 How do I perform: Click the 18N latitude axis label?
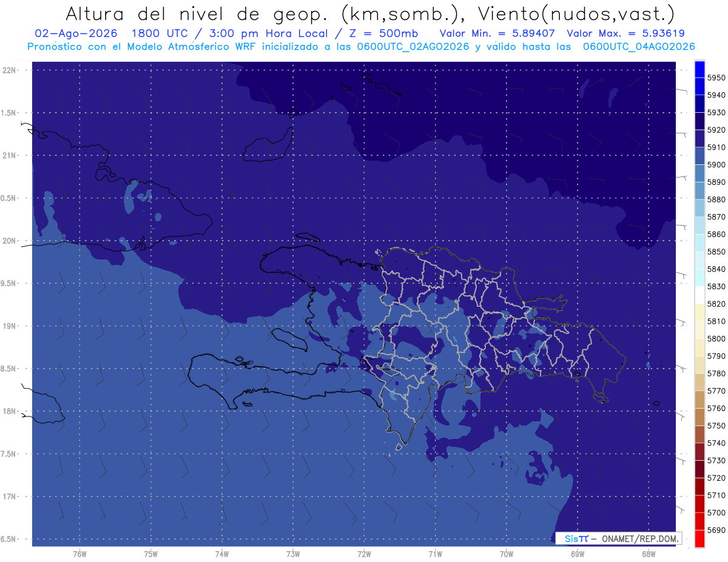[8, 411]
